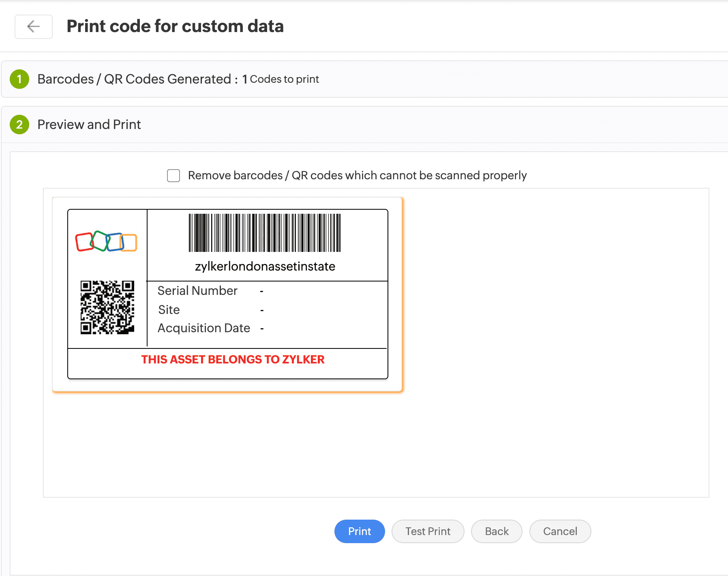Click the zylkerlondonassetinstate barcode text

(x=265, y=267)
